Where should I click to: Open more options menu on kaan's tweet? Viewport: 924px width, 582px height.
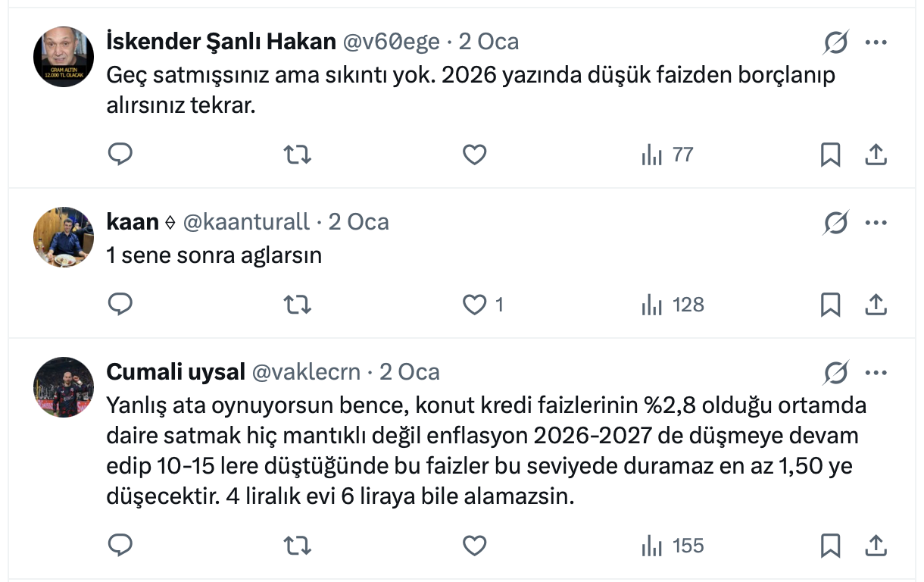point(876,223)
